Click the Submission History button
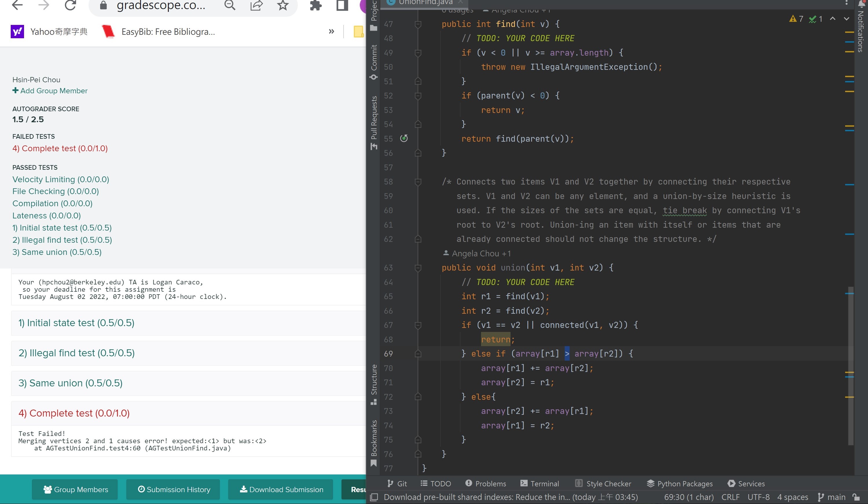The height and width of the screenshot is (504, 868). (x=173, y=489)
